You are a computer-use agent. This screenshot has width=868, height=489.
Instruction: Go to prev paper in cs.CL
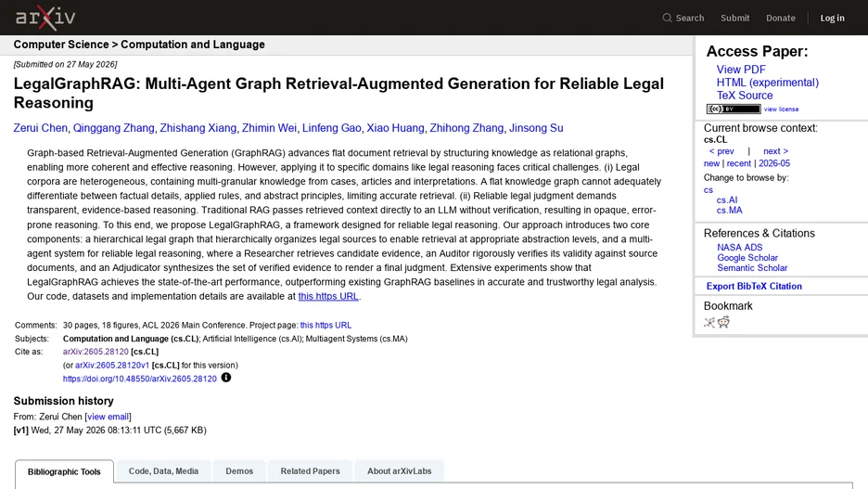721,151
